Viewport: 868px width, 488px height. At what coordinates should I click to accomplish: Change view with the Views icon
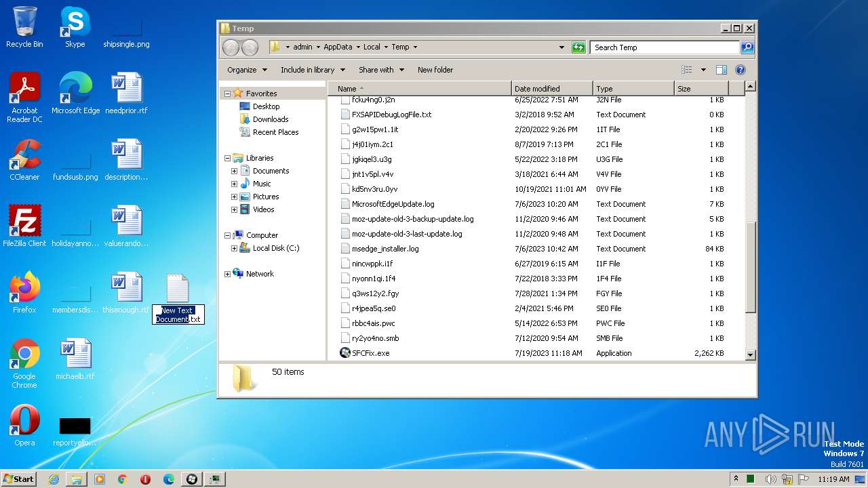tap(686, 70)
